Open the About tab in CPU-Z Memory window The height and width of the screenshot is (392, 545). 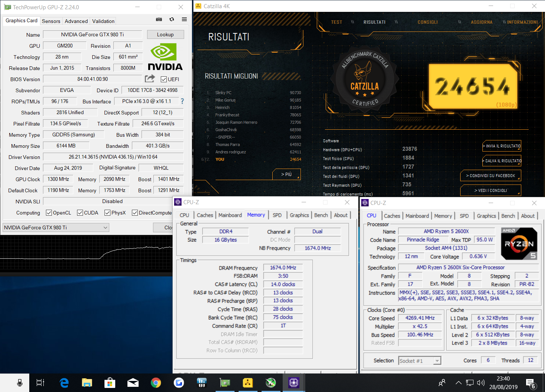click(x=341, y=215)
